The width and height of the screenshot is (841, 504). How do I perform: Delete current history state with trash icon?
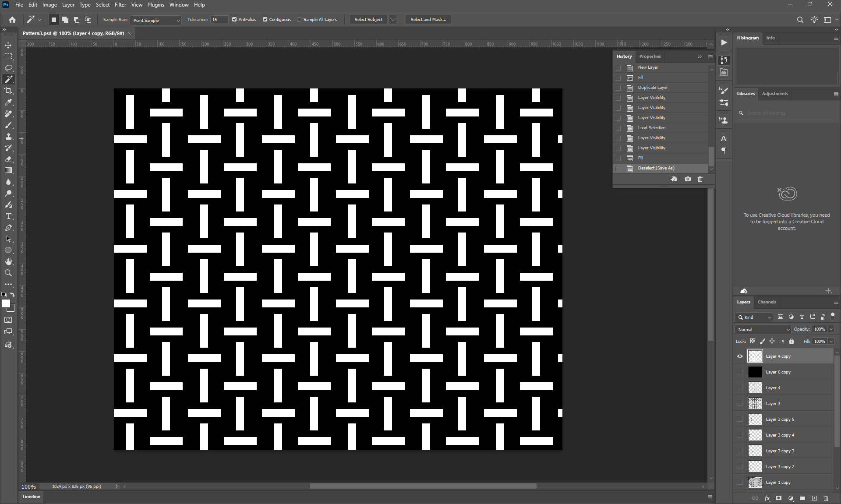point(700,179)
